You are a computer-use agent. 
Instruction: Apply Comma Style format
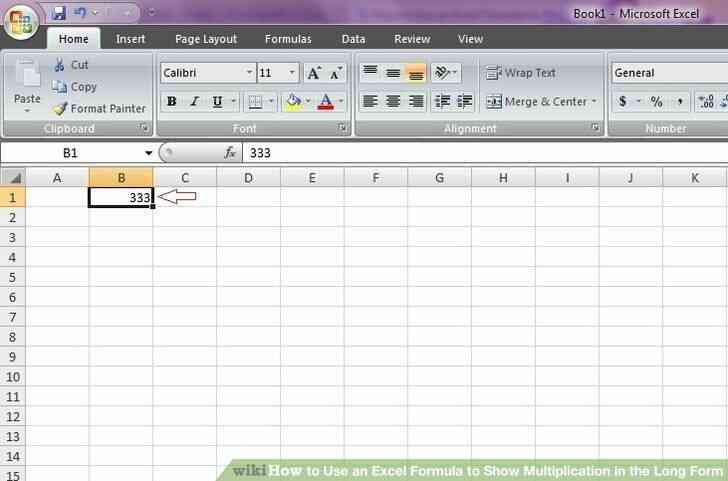679,101
